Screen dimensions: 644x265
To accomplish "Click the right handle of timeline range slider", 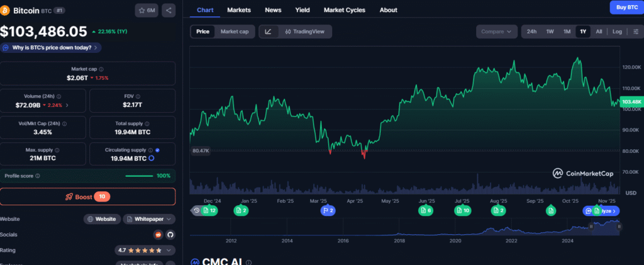I will point(619,227).
